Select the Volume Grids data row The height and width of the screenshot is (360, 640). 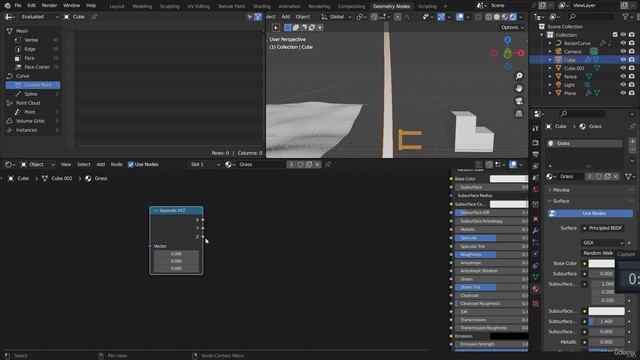(33, 121)
